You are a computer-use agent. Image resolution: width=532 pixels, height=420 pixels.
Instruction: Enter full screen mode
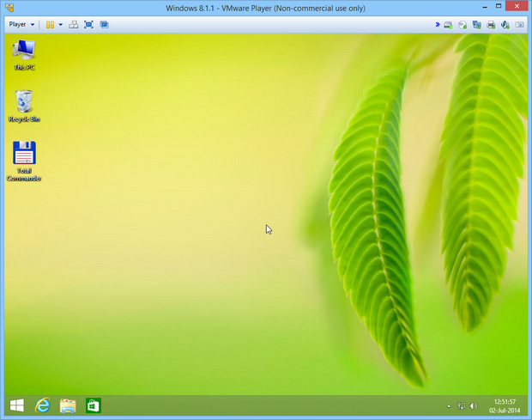tap(88, 25)
